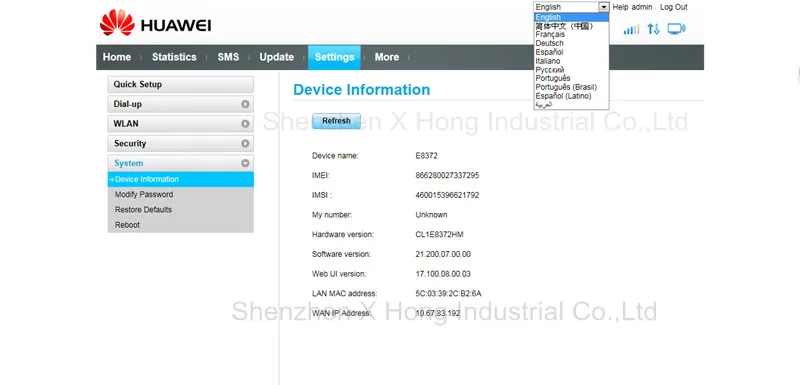This screenshot has width=800, height=385.
Task: Expand the Security section arrow
Action: click(x=245, y=144)
